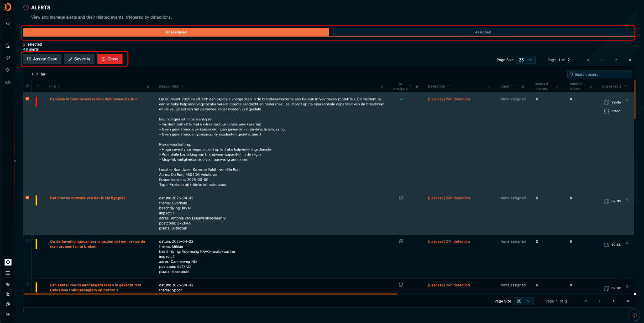
Task: Toggle the select-all checkbox in table header
Action: 27,86
